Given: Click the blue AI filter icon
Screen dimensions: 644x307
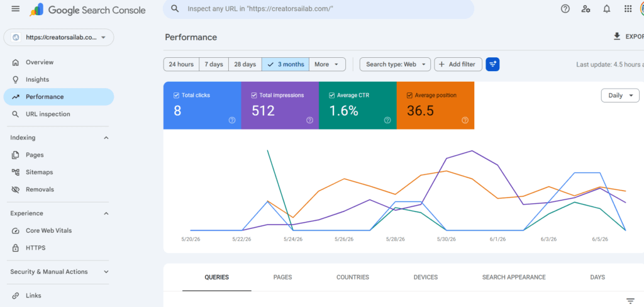Looking at the screenshot, I should tap(492, 64).
